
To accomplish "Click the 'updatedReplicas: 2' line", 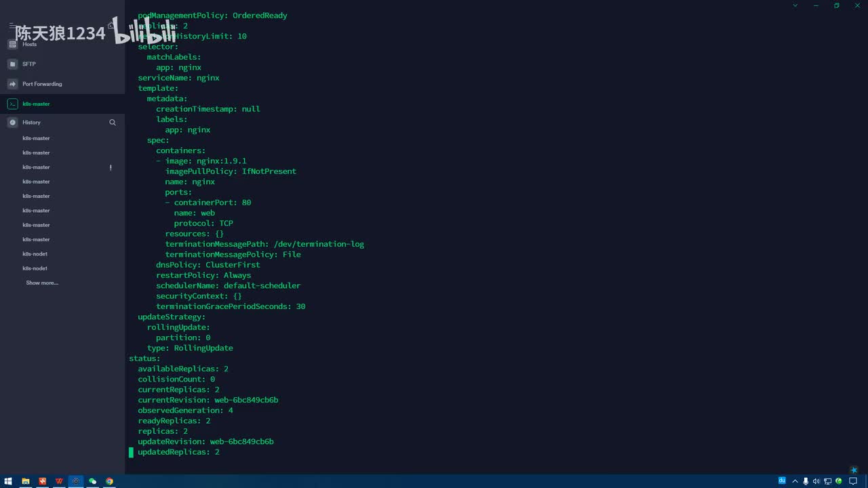I will [x=178, y=452].
